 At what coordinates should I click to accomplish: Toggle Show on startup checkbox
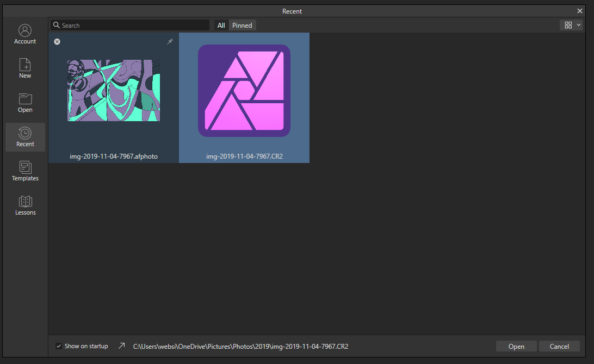[x=59, y=346]
